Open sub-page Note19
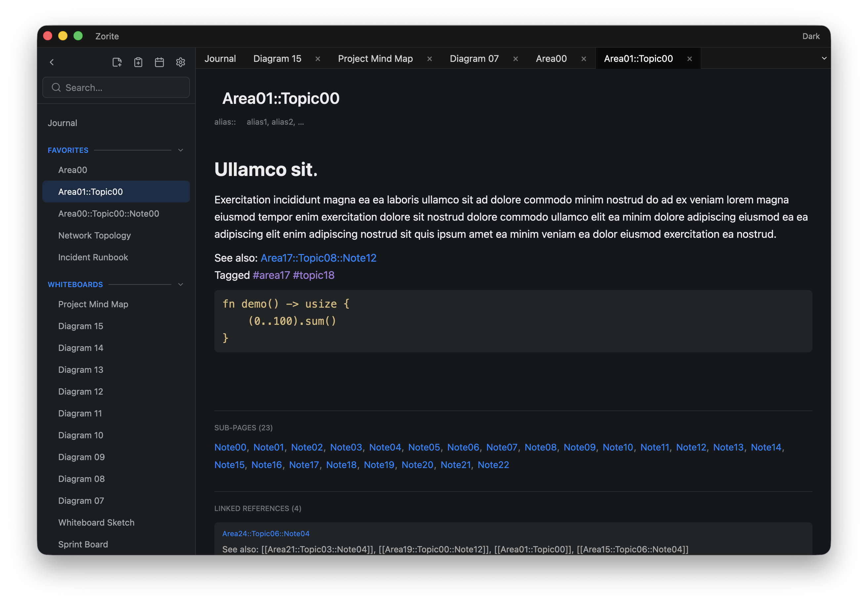 click(x=379, y=464)
